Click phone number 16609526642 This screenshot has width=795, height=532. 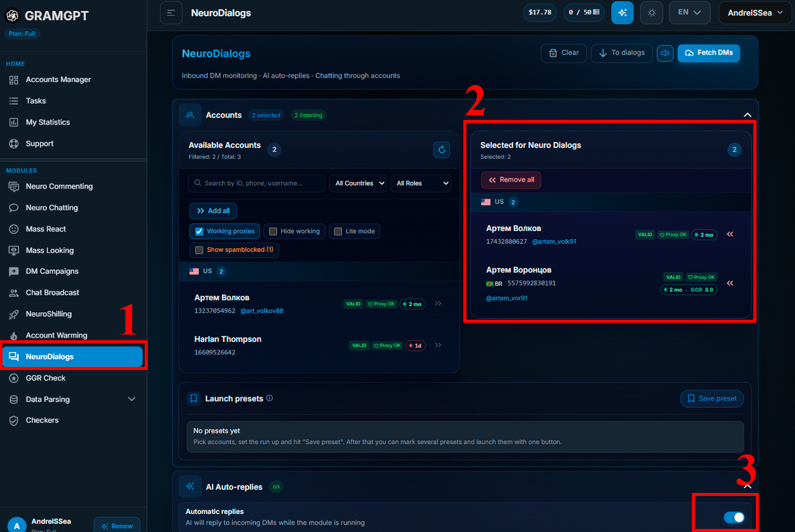tap(215, 352)
